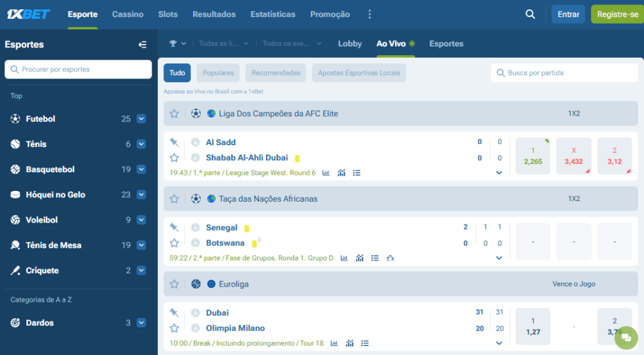This screenshot has height=355, width=644.
Task: Bet on Al Sadd win odds 2,265
Action: (x=533, y=156)
